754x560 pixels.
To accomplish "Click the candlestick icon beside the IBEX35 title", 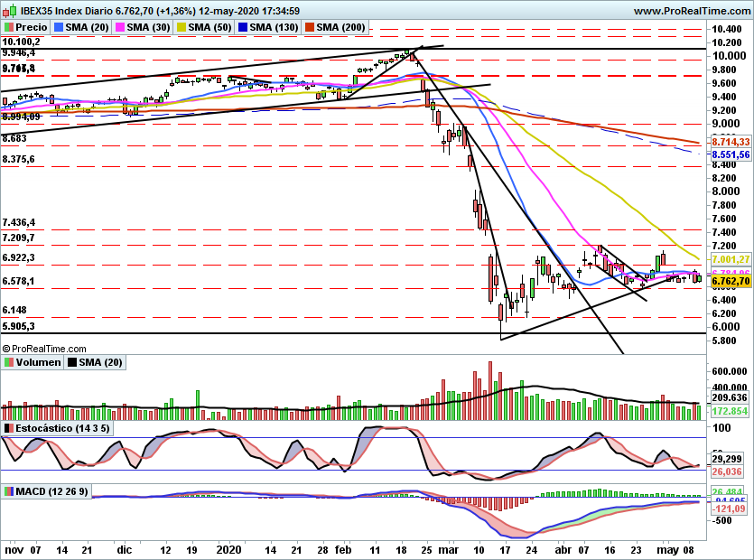I will point(9,11).
